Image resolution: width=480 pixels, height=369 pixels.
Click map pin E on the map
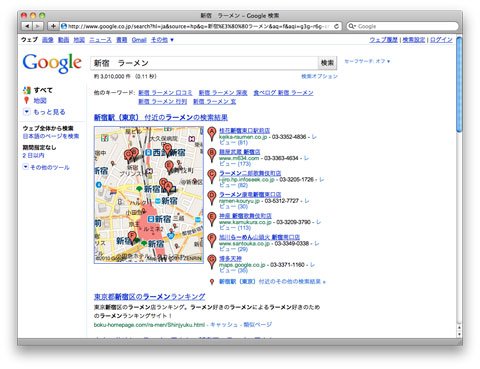(x=169, y=167)
